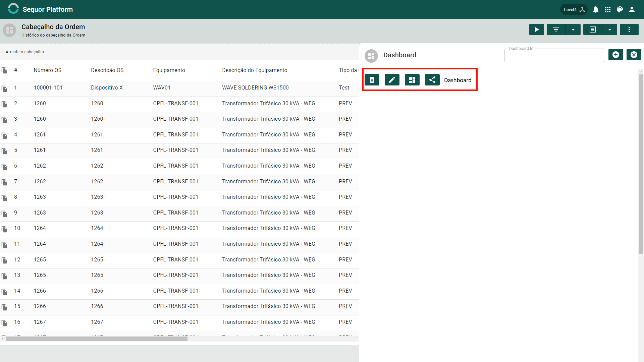Copy row 14 with its copy icon

[x=4, y=292]
